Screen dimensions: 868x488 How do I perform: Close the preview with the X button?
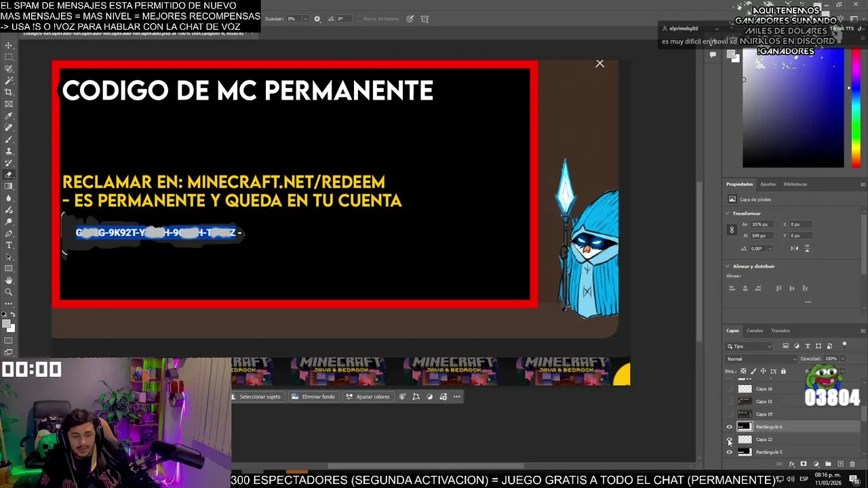point(599,64)
